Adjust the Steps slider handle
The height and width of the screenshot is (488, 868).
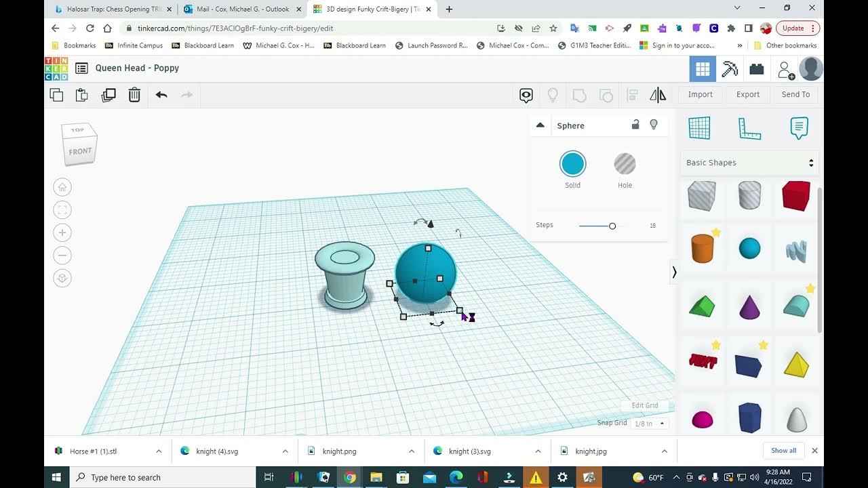[x=612, y=226]
